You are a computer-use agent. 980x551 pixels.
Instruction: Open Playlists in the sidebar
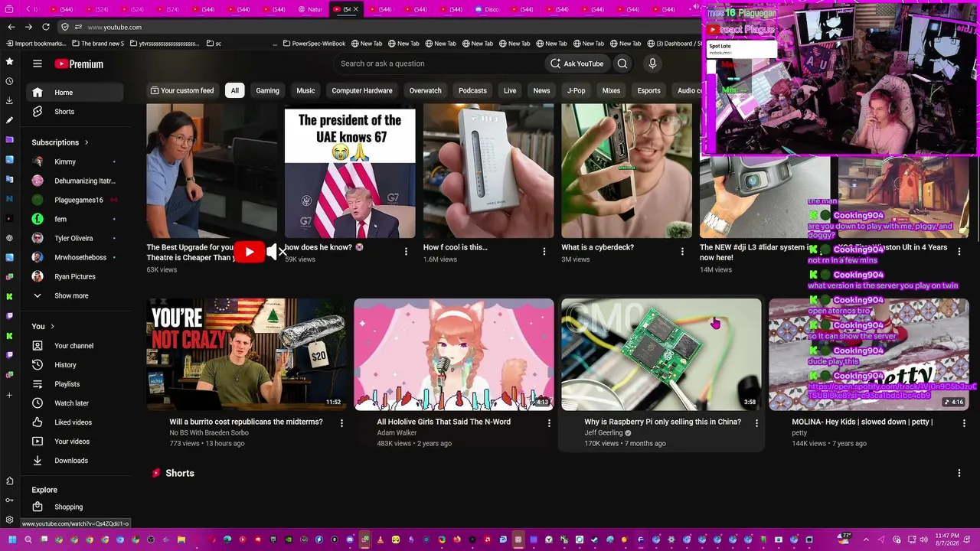point(74,384)
